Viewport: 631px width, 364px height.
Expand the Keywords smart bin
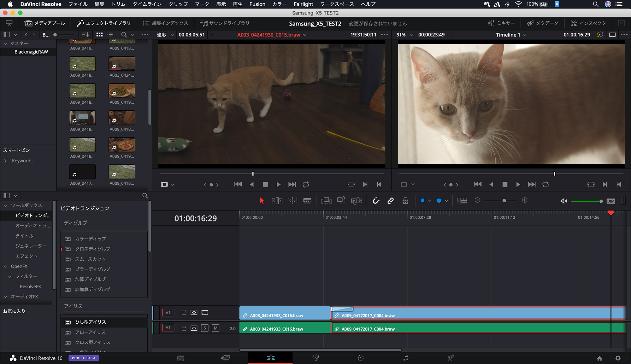5,161
